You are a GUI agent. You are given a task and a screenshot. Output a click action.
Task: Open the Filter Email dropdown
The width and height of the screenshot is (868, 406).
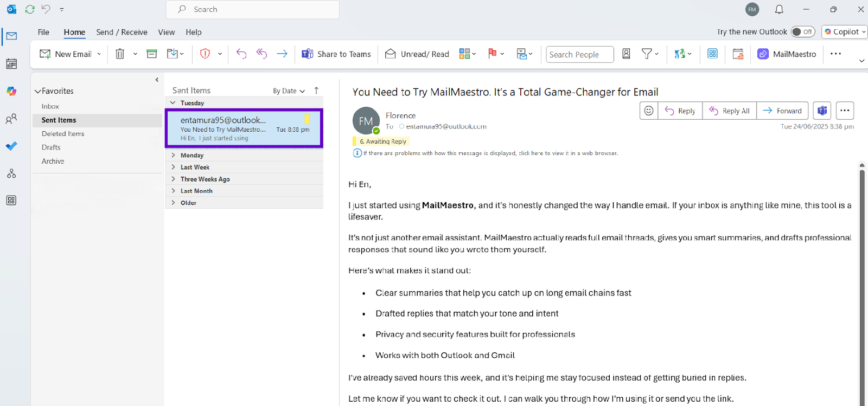point(650,54)
